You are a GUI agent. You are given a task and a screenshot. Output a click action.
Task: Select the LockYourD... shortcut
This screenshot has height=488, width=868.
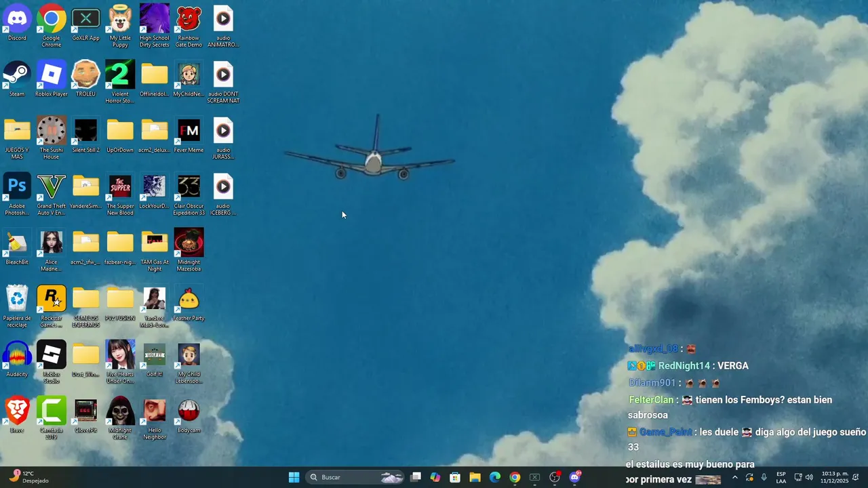[155, 192]
